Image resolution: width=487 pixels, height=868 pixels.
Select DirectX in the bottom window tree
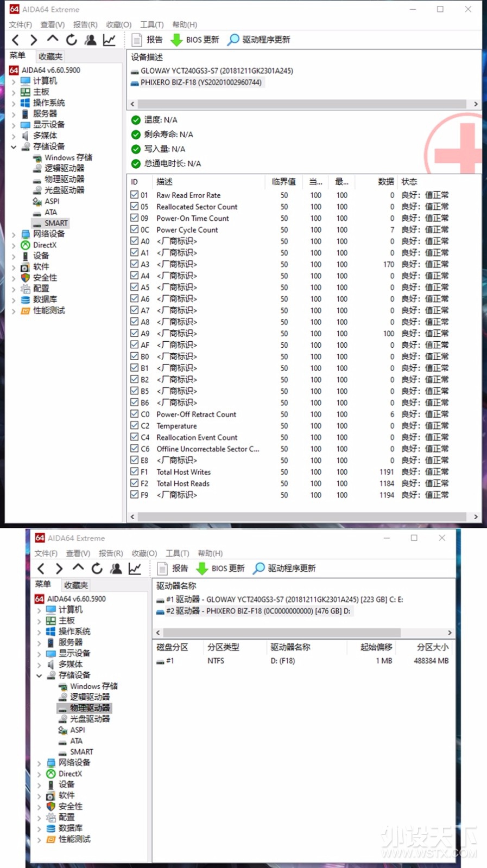coord(70,774)
